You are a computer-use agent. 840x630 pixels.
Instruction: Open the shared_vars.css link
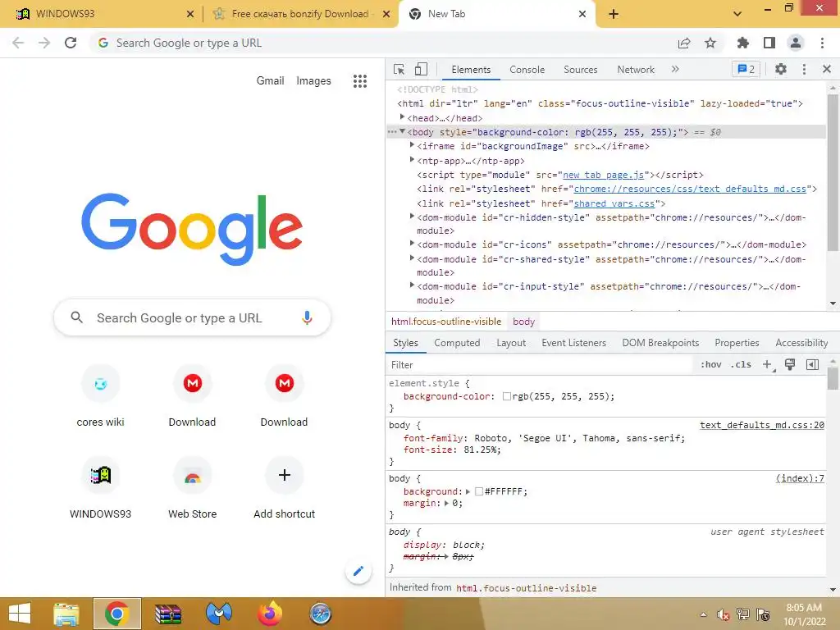614,203
